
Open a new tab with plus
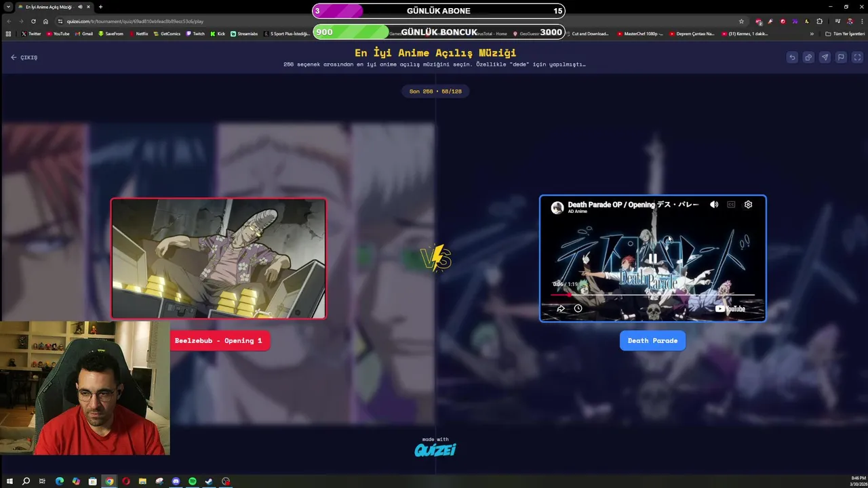click(x=100, y=7)
